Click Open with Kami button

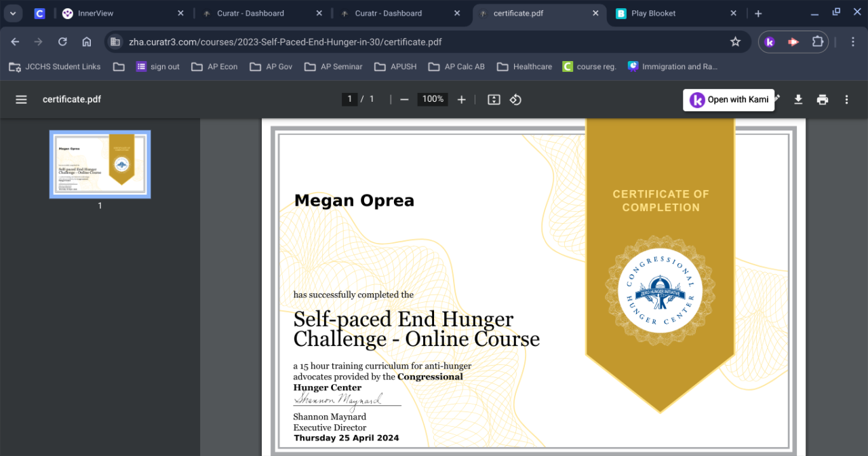(x=729, y=100)
